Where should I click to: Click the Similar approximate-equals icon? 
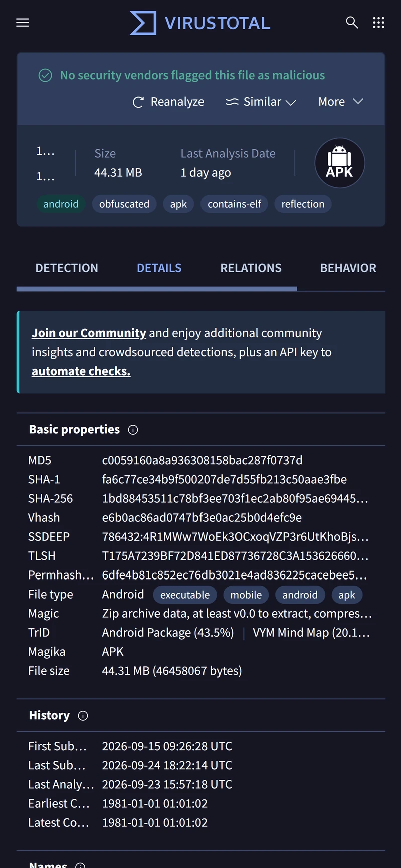232,102
